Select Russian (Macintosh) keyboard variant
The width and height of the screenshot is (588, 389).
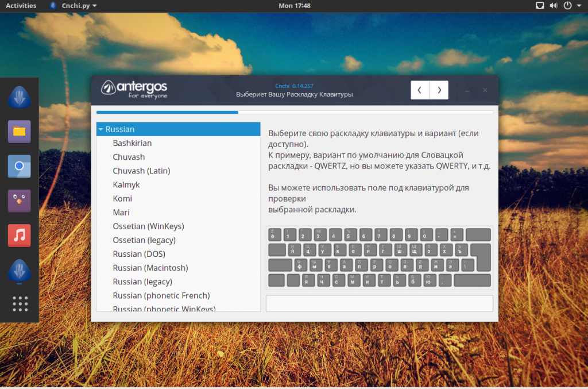tap(150, 268)
